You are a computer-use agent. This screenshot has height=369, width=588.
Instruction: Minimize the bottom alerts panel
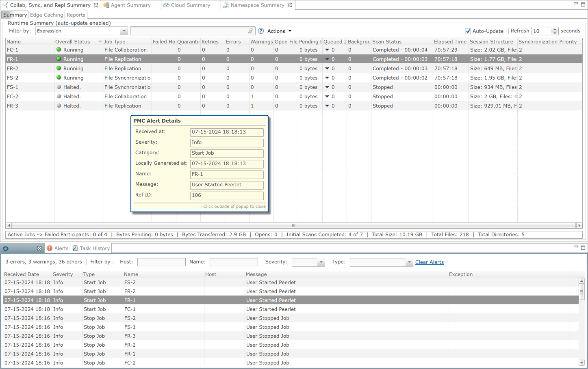click(x=575, y=247)
